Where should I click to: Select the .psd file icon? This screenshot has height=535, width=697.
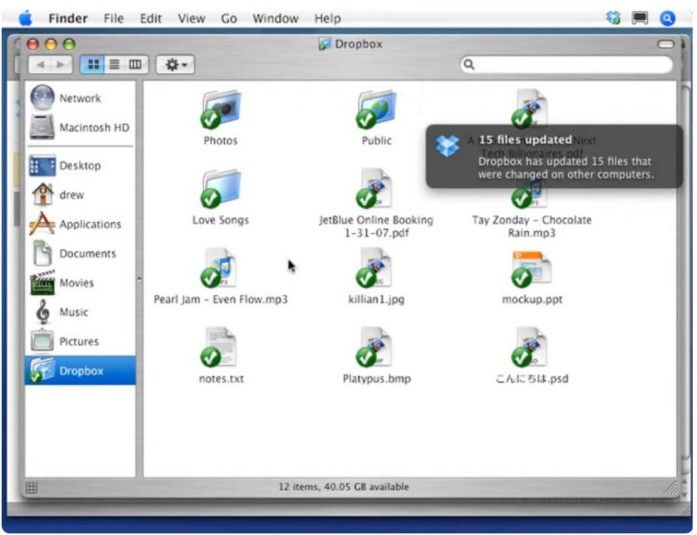point(529,347)
